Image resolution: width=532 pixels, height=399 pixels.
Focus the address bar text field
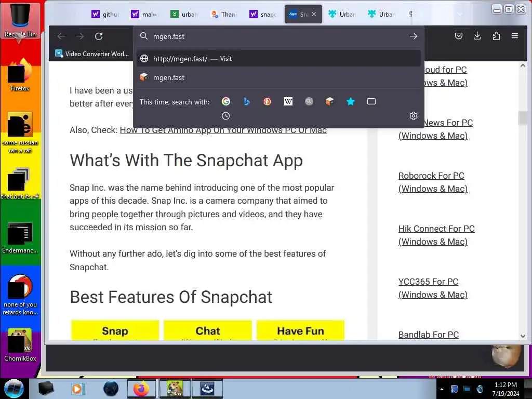[x=278, y=36]
